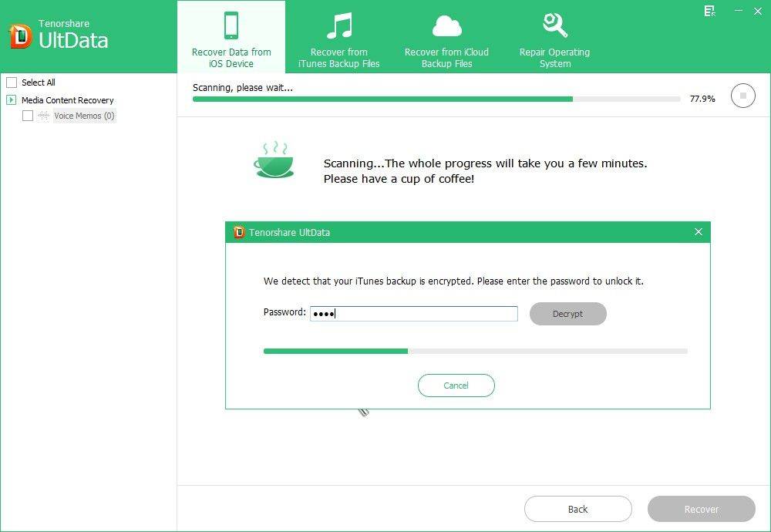Click the Back button
The image size is (771, 532).
coord(577,509)
